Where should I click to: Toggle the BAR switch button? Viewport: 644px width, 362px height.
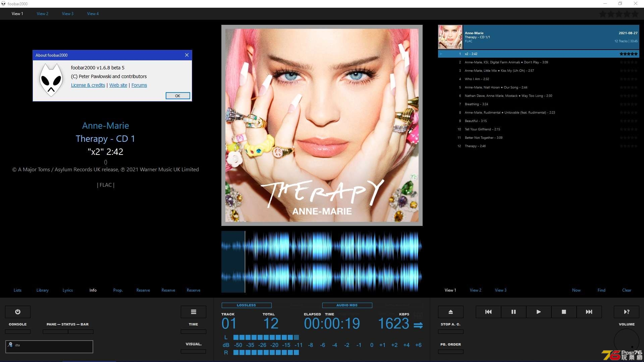(81, 331)
